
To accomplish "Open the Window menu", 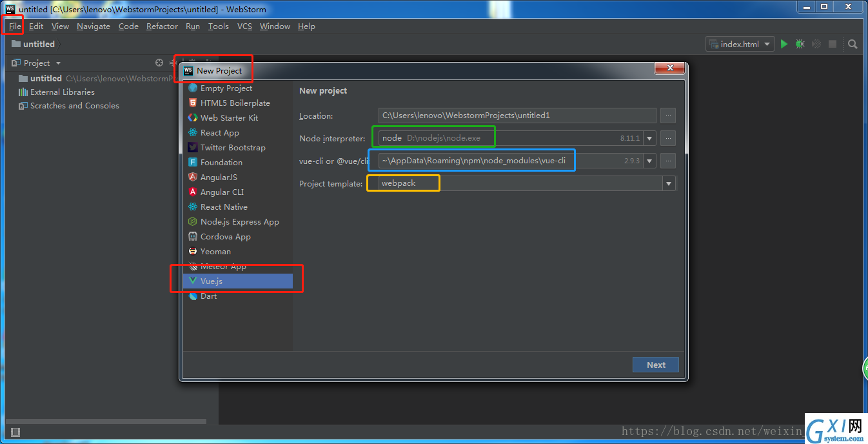I will 275,26.
